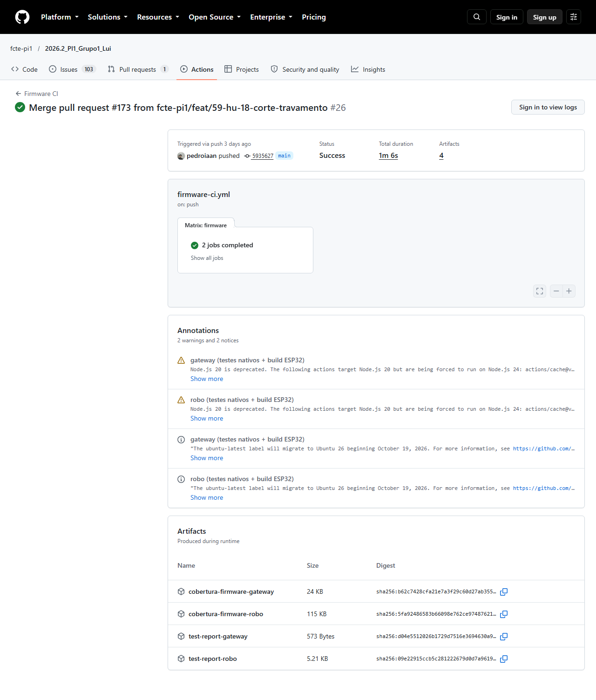Viewport: 596px width, 700px height.
Task: Open the appearance settings sliders icon
Action: tap(574, 17)
